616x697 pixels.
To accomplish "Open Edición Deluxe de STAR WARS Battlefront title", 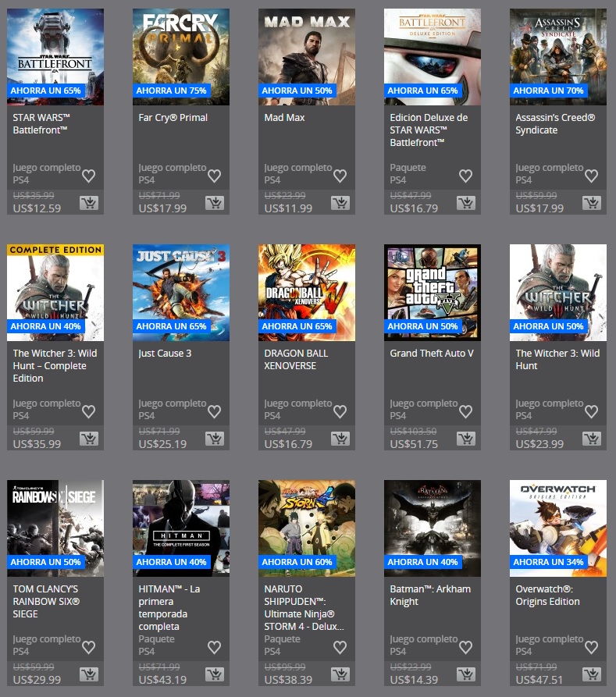I will pyautogui.click(x=429, y=130).
